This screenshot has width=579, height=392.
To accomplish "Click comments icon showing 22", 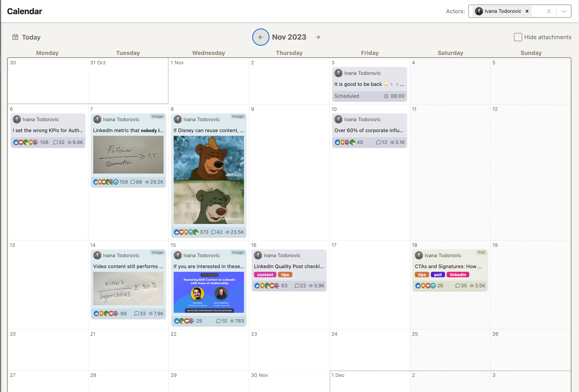I will 297,286.
